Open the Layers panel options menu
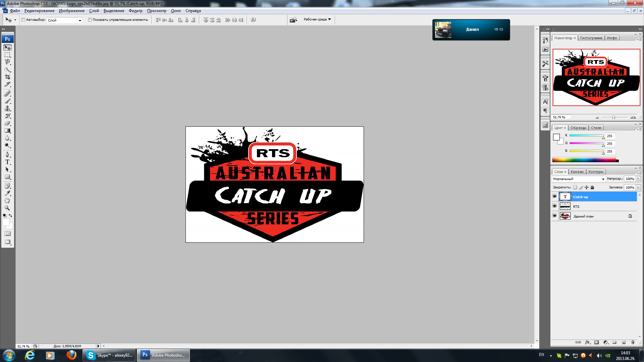 point(639,173)
